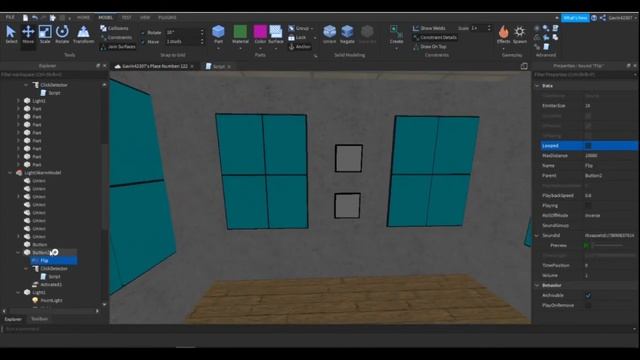The image size is (640, 360).
Task: Click the Show Welds option
Action: (429, 28)
